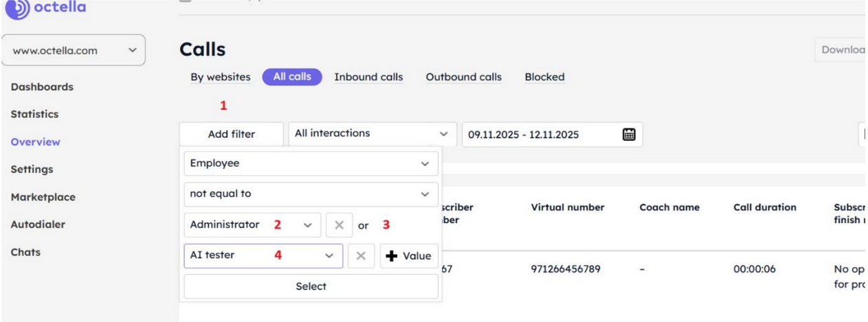Open the date range calendar icon

click(628, 135)
